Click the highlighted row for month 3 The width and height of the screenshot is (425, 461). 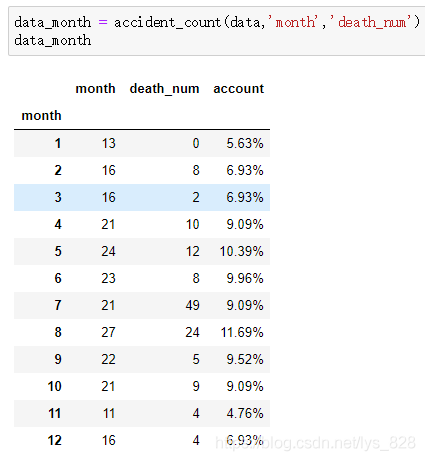tap(142, 197)
